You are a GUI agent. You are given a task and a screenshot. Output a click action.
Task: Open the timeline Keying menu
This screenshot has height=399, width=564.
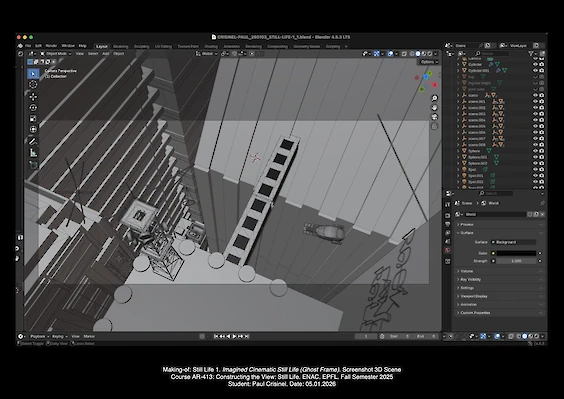point(59,336)
